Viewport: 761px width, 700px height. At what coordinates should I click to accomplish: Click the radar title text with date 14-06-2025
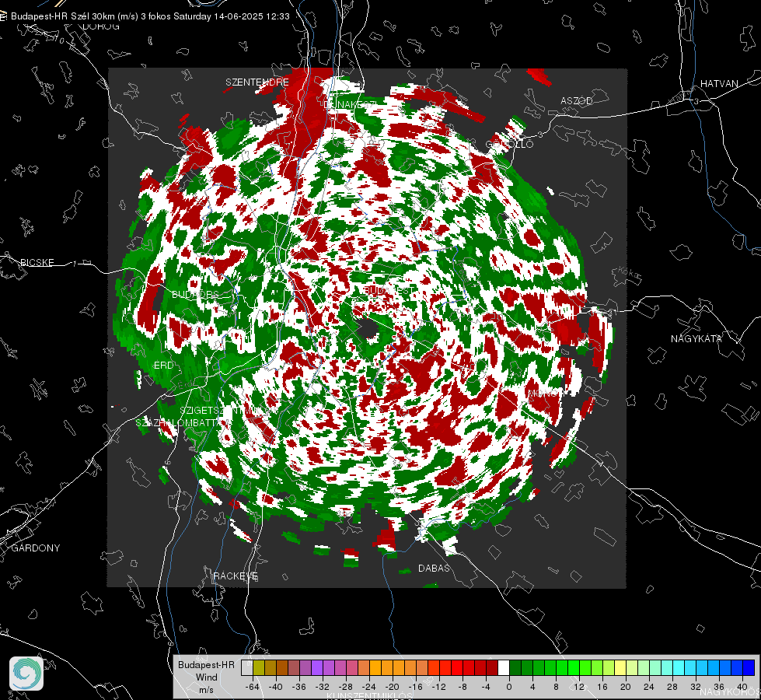point(150,16)
